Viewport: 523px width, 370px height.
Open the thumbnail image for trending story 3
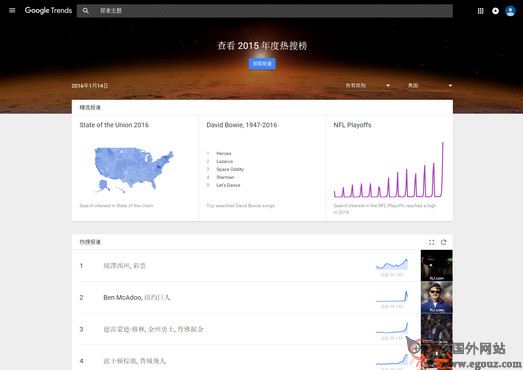[437, 329]
